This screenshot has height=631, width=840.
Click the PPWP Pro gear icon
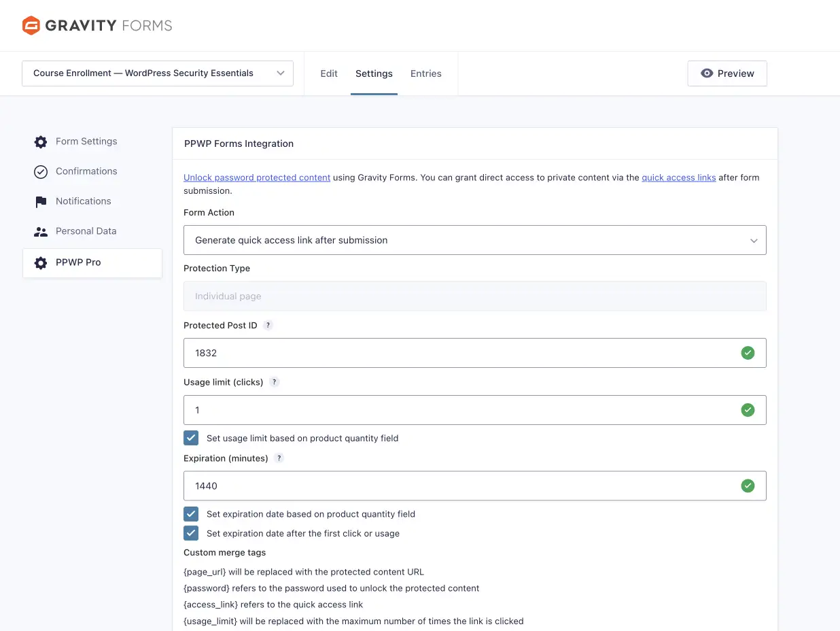click(x=41, y=263)
